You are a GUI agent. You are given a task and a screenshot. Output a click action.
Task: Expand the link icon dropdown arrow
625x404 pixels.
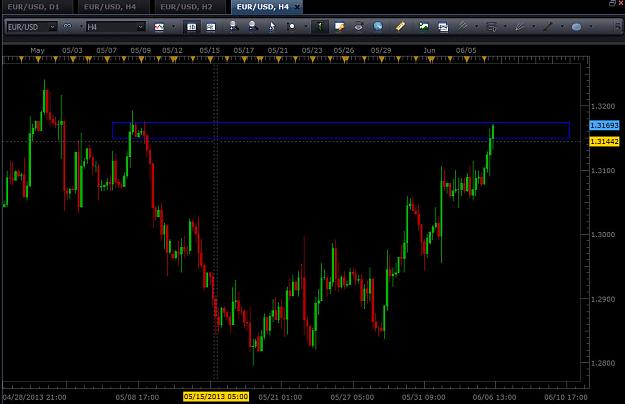81,27
